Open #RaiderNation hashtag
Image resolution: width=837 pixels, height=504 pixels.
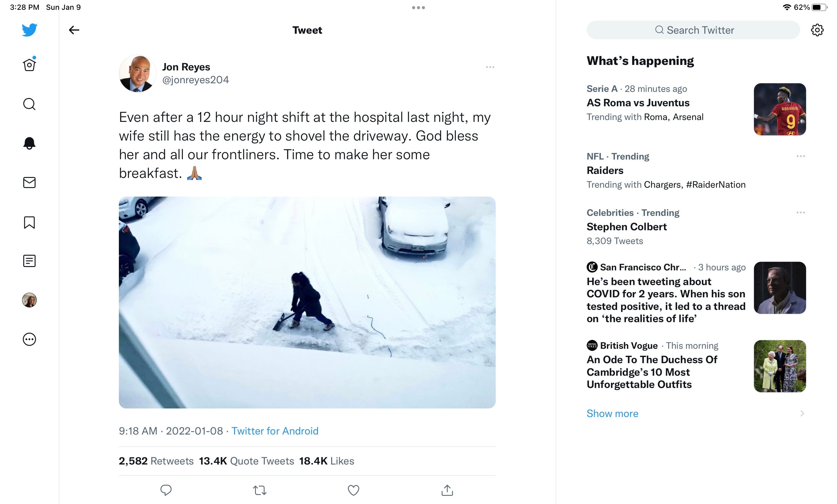(x=716, y=185)
